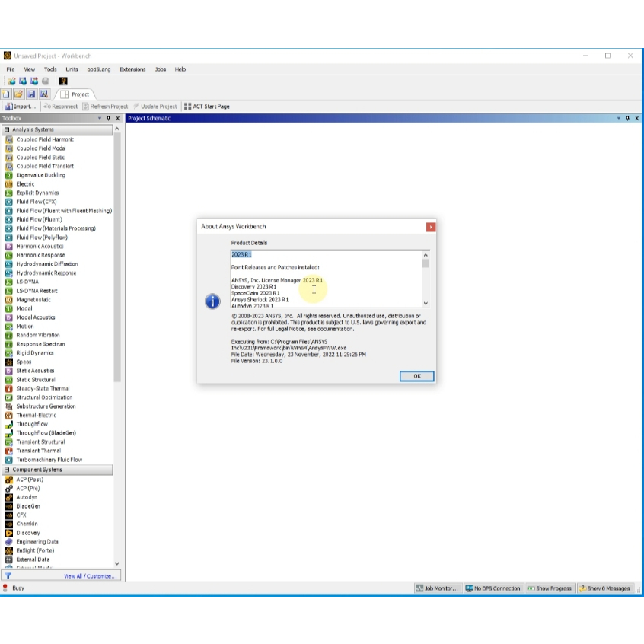The height and width of the screenshot is (644, 644).
Task: Select the Transient Thermal icon
Action: 9,451
